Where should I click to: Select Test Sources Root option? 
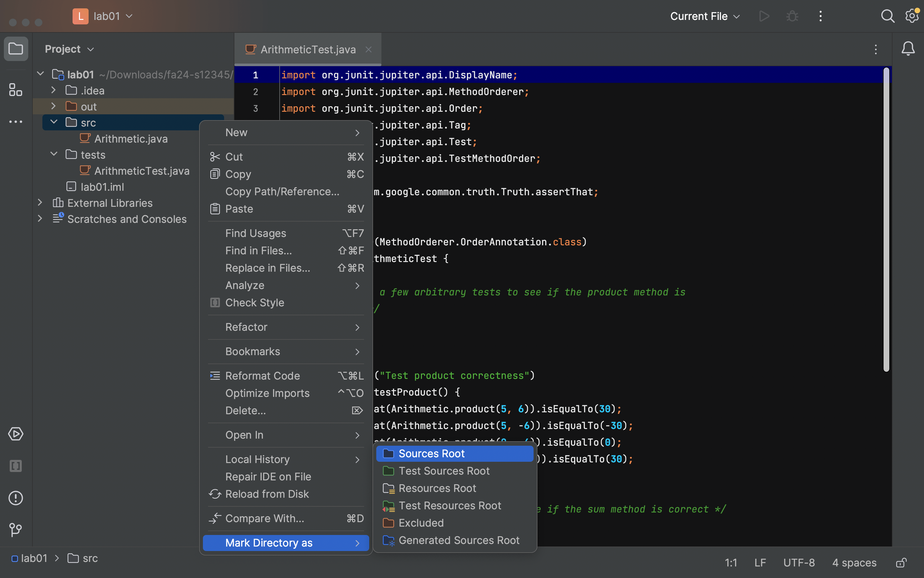tap(444, 471)
